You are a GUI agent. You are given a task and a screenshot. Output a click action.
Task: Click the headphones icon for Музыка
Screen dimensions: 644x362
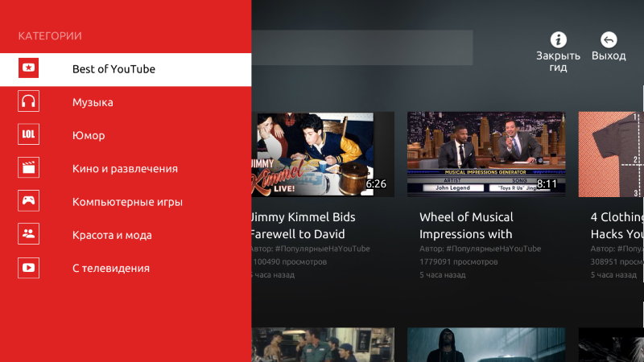28,101
